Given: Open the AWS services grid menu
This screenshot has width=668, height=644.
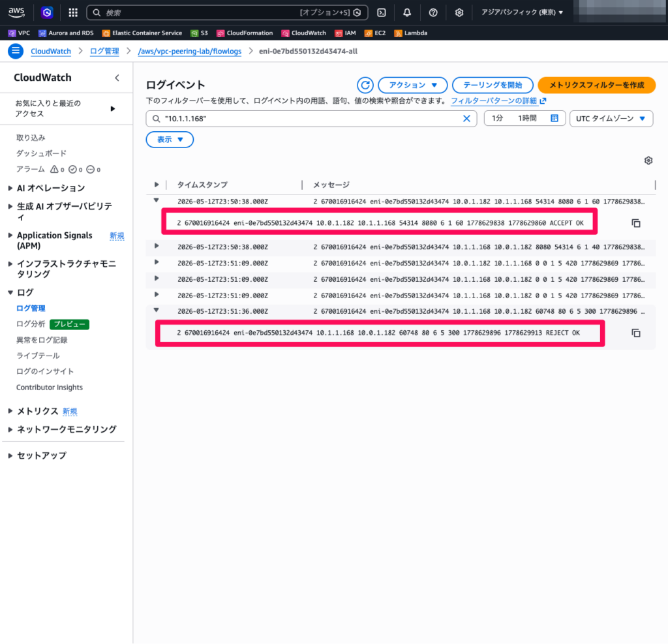Looking at the screenshot, I should (73, 13).
